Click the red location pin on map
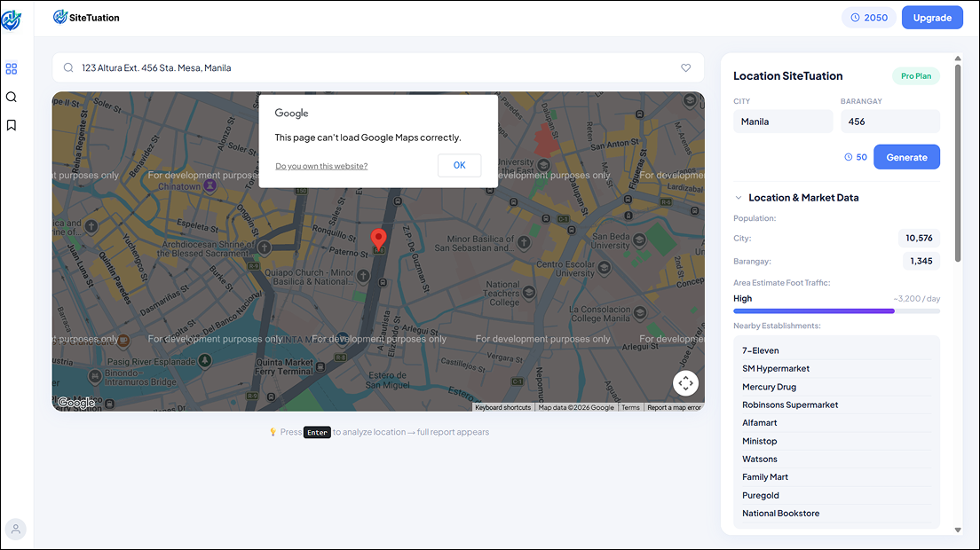980x550 pixels. [378, 240]
